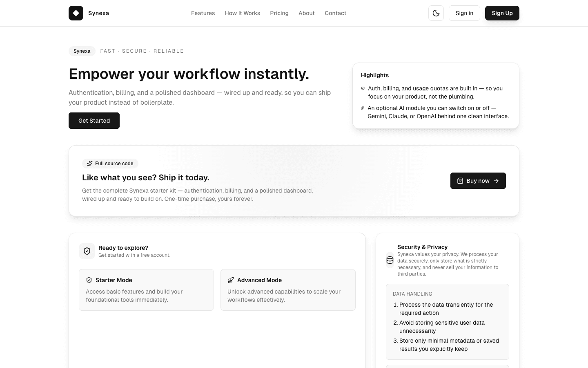Click the shield icon beside first highlight
588x368 pixels.
tap(363, 88)
